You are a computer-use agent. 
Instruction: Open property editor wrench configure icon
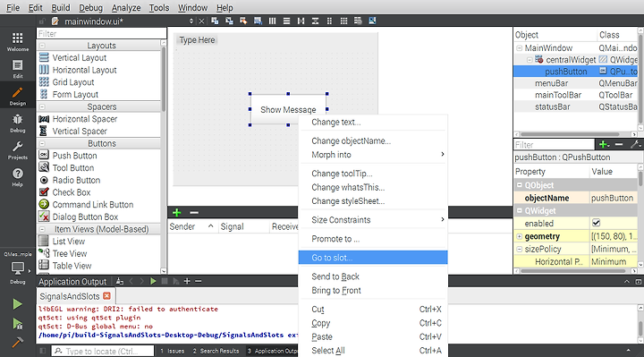point(635,144)
